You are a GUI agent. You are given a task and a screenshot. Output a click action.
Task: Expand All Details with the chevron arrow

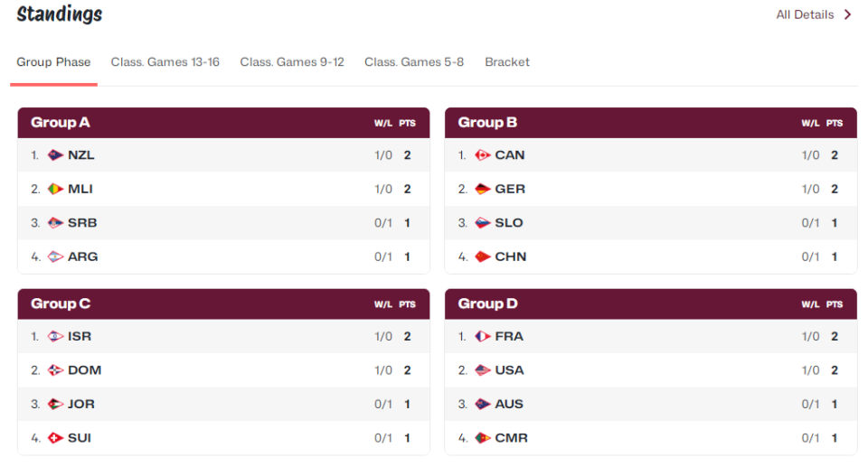847,15
